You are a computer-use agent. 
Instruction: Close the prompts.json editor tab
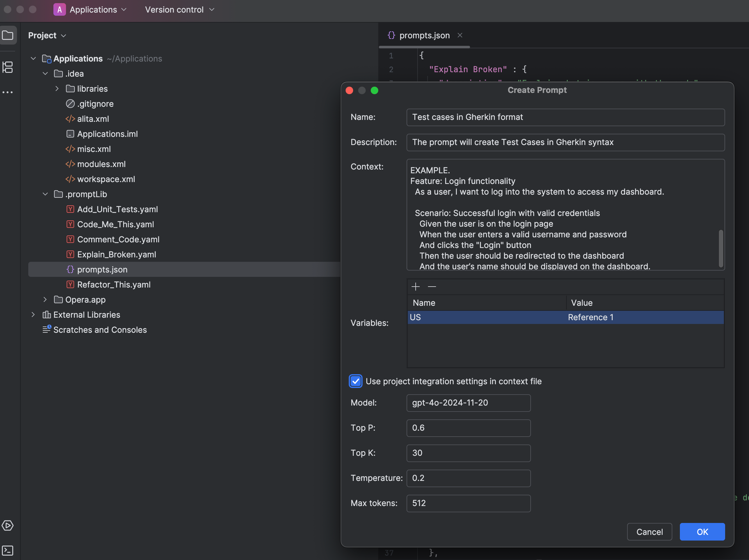[460, 35]
